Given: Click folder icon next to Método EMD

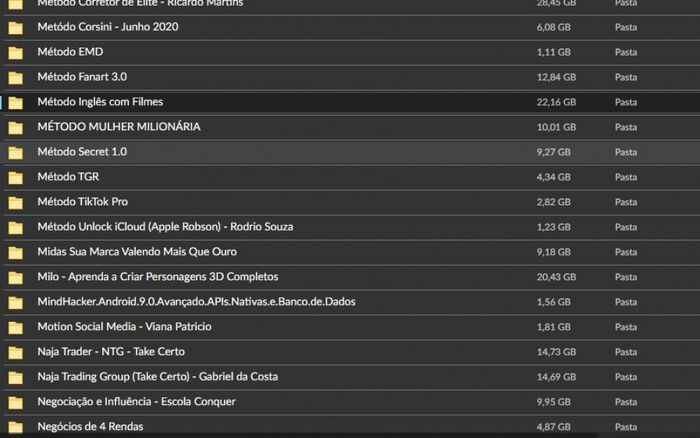Looking at the screenshot, I should click(x=16, y=53).
